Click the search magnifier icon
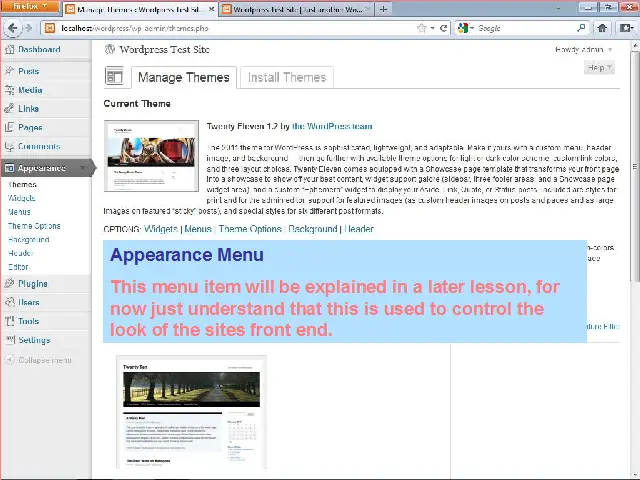Image resolution: width=640 pixels, height=480 pixels. tap(581, 28)
